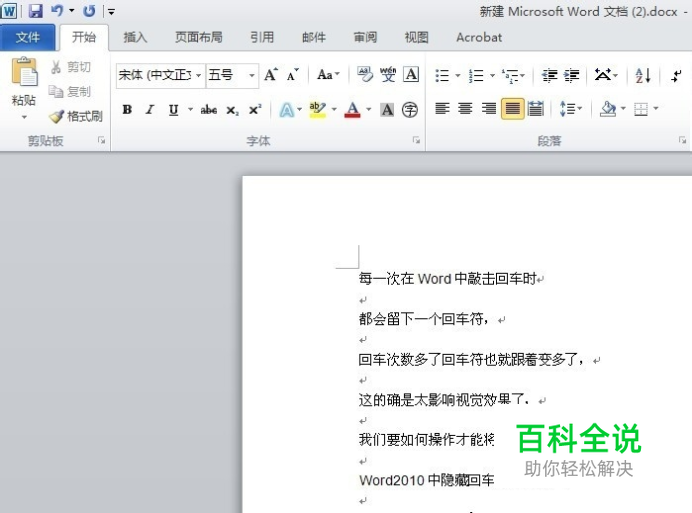Click the Align Right icon

coord(489,109)
